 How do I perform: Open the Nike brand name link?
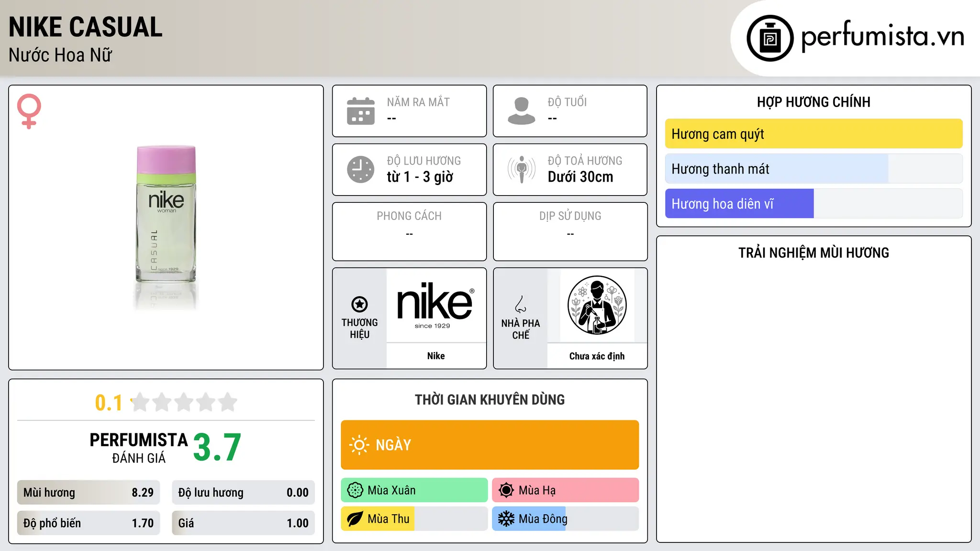pyautogui.click(x=436, y=356)
